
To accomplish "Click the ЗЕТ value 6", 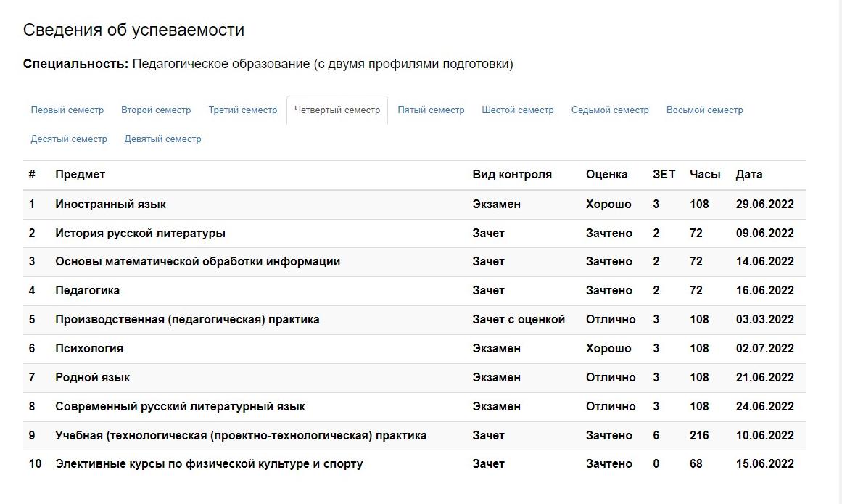I will tap(656, 435).
